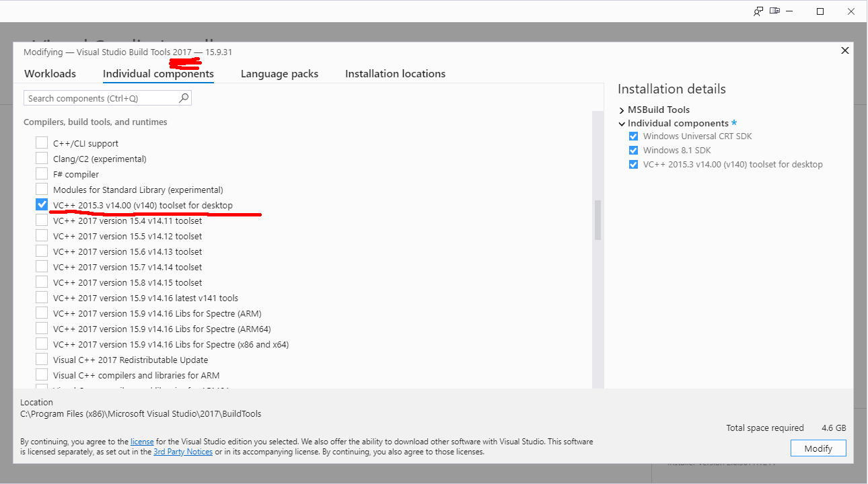Uncheck Windows Universal CRT SDK in Installation details
The width and height of the screenshot is (868, 484).
pyautogui.click(x=633, y=136)
